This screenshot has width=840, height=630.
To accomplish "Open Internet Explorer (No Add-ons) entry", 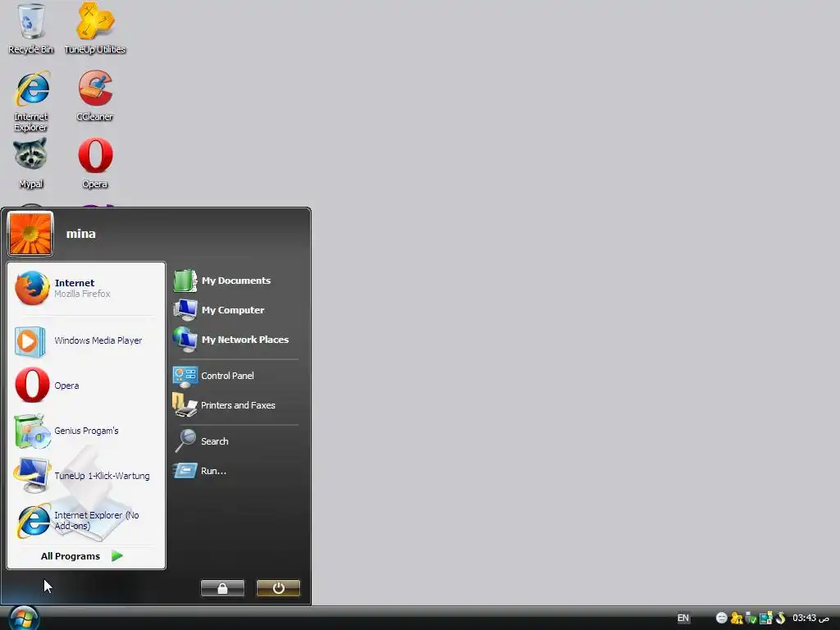I will [86, 520].
